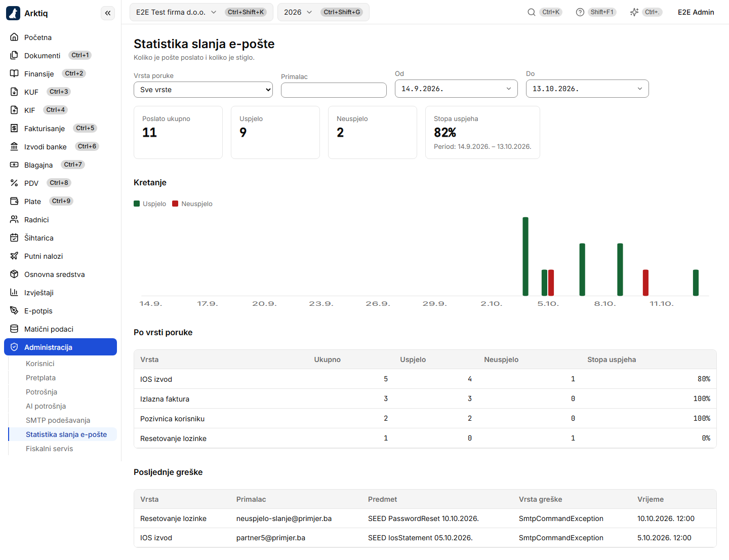Open help question mark icon

580,12
